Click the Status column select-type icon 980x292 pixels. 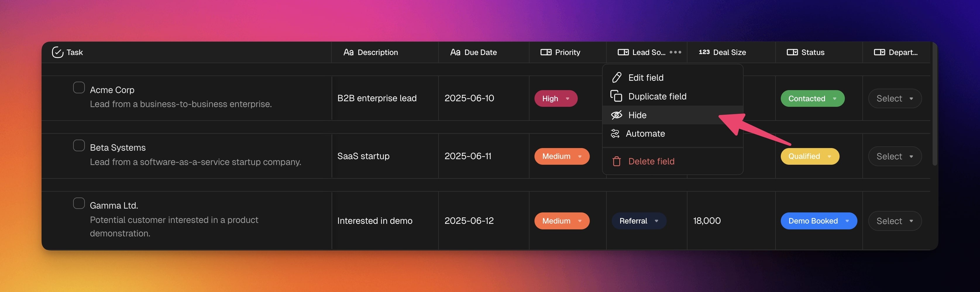point(792,52)
